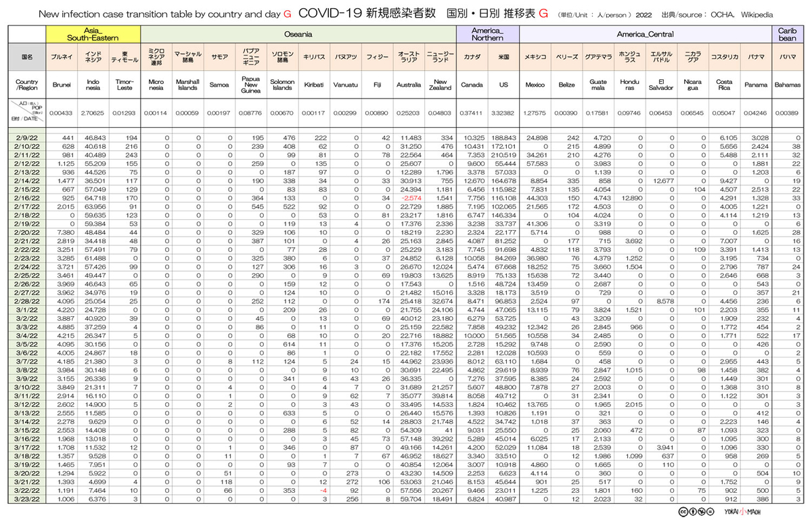Click the Belize country column header
812x522 pixels.
(566, 85)
